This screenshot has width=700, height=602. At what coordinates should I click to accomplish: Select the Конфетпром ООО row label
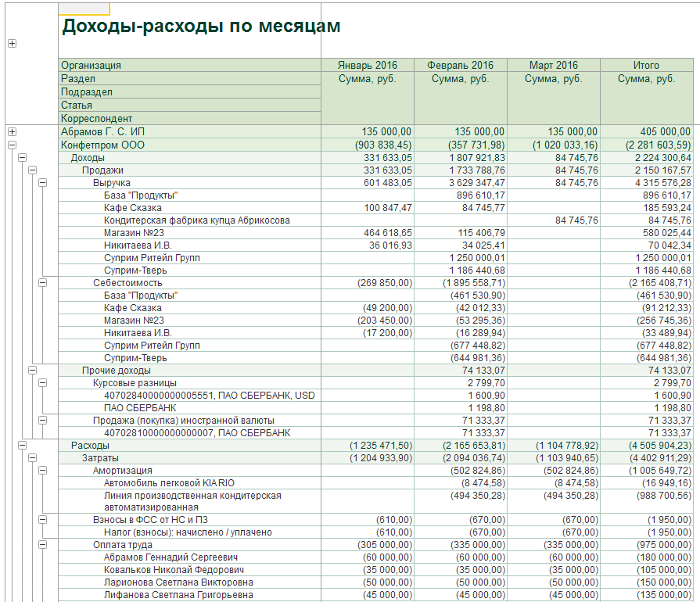[x=102, y=145]
